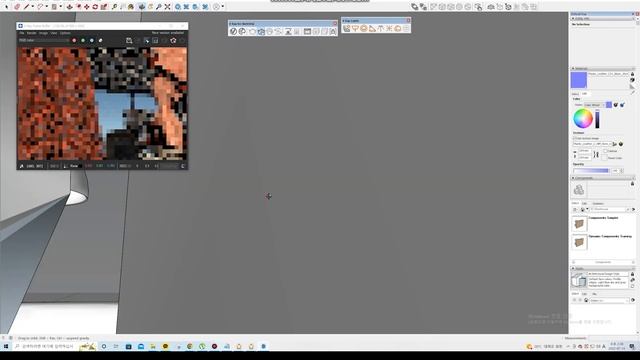This screenshot has height=360, width=640.
Task: Open the Shapes tool dropdown arrow
Action: 60,7
